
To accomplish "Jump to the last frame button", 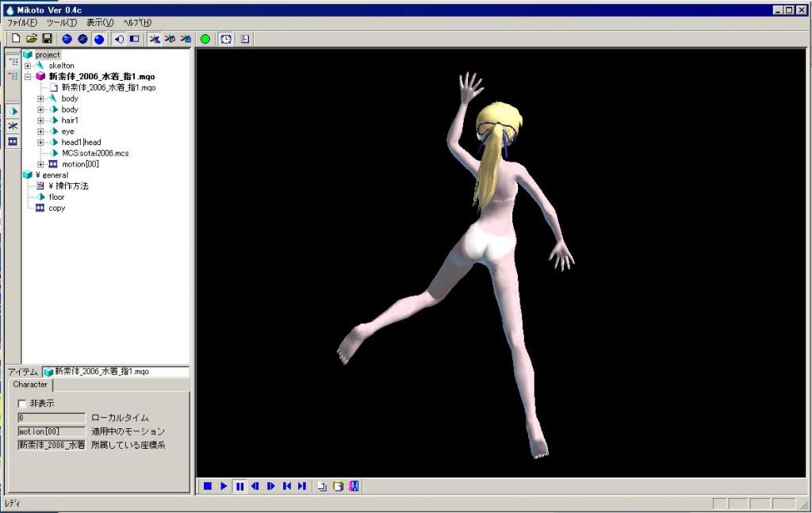I will click(302, 486).
